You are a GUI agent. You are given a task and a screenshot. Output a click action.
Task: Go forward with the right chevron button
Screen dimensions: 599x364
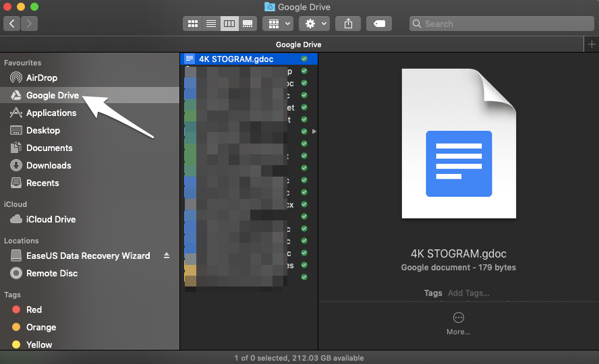pos(29,24)
